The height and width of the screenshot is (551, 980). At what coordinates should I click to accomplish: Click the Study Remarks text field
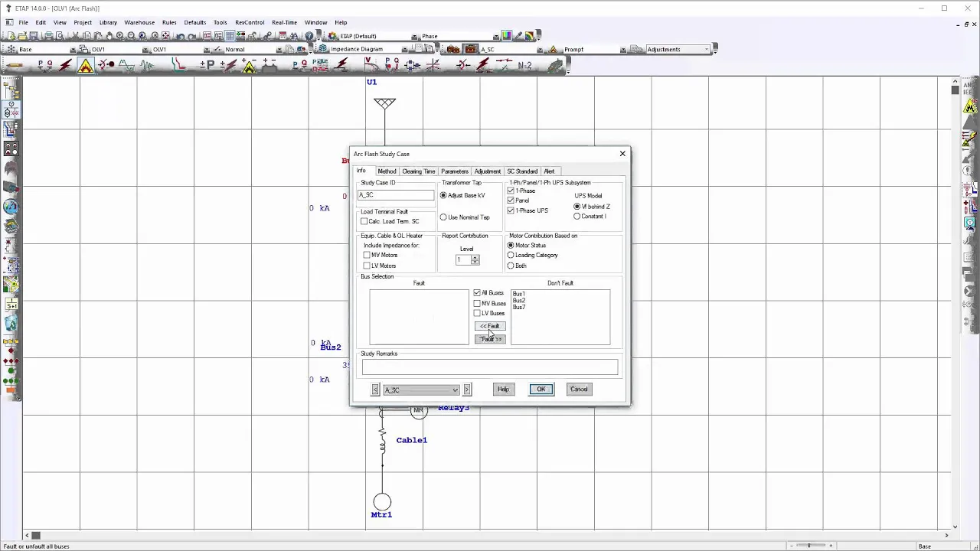tap(490, 367)
